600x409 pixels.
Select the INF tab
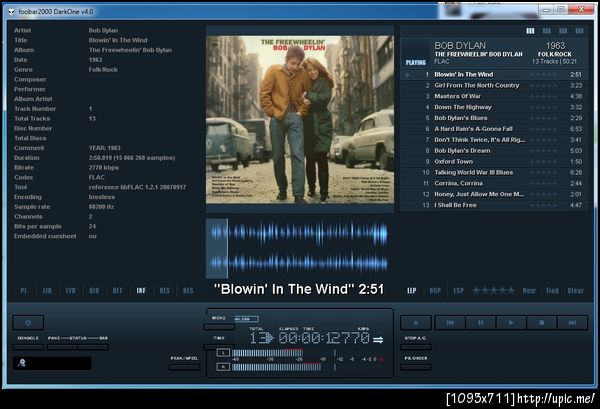point(141,291)
